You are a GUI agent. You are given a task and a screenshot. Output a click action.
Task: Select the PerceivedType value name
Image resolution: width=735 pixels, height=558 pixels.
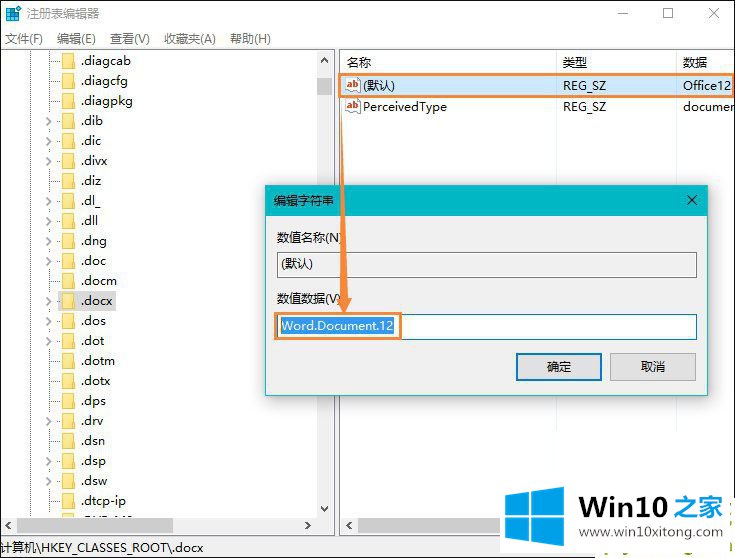(x=405, y=107)
